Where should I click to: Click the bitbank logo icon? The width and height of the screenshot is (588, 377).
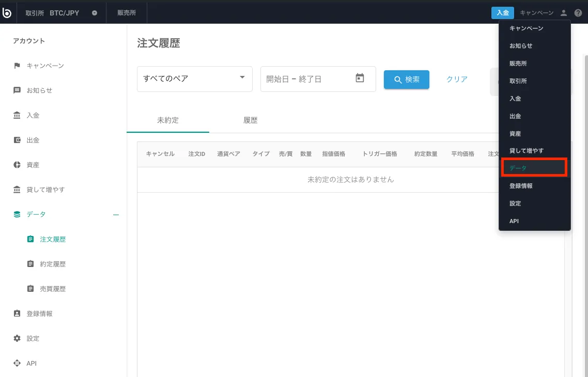[x=7, y=13]
